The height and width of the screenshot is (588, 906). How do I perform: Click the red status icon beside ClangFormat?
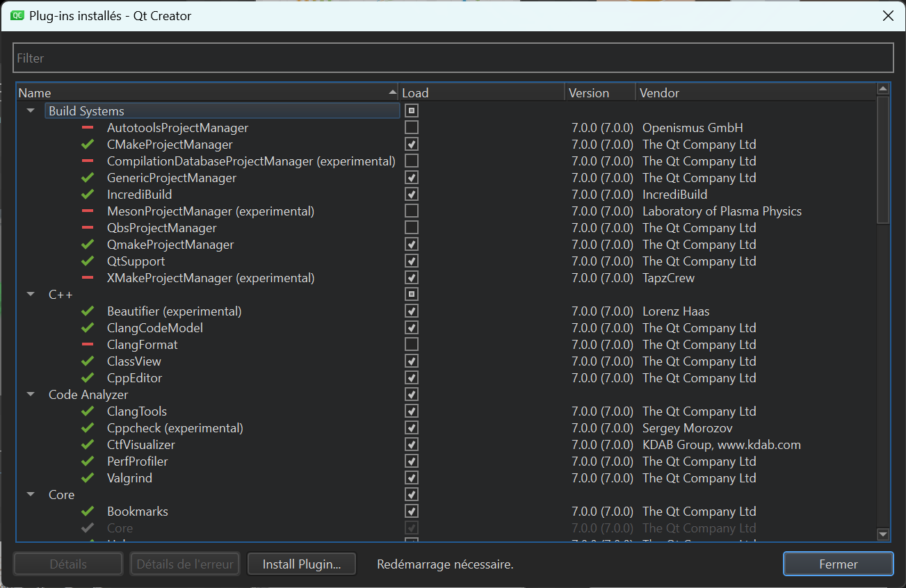[x=88, y=345]
